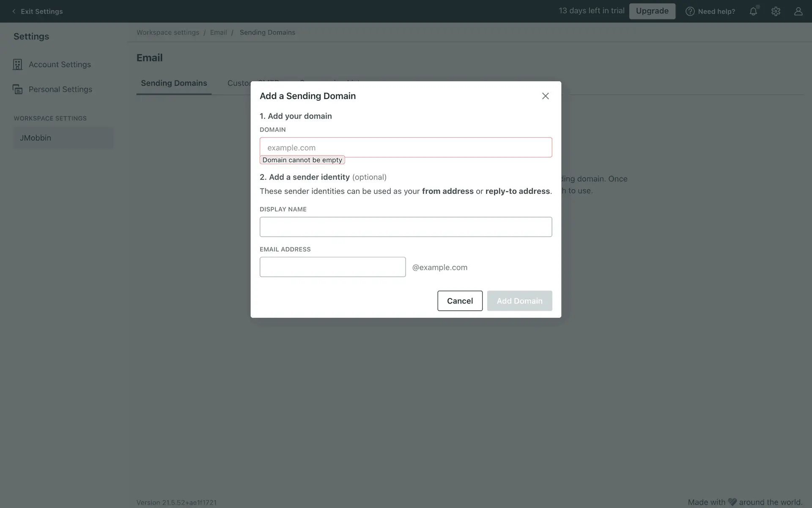The width and height of the screenshot is (812, 508).
Task: Go to Workspace settings breadcrumb
Action: [167, 33]
